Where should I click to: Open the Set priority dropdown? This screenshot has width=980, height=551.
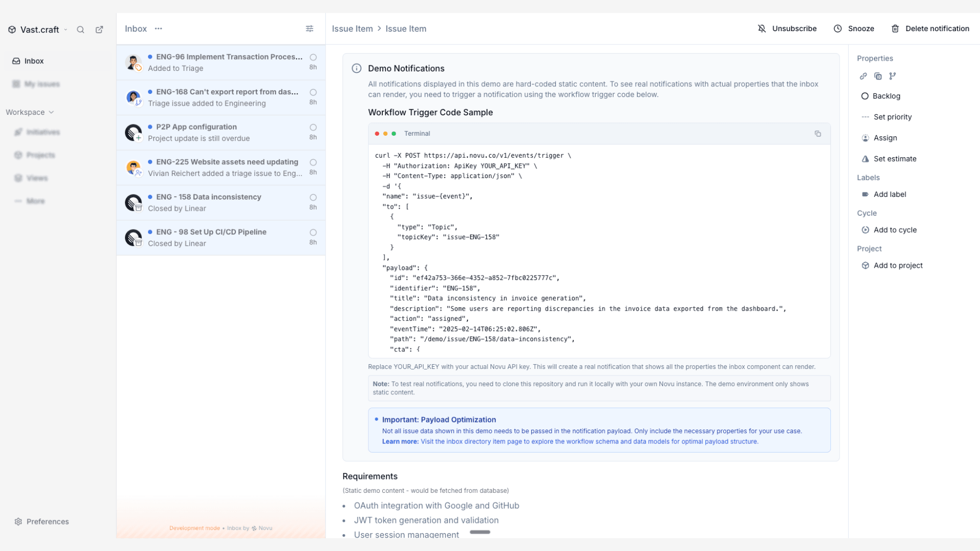887,117
